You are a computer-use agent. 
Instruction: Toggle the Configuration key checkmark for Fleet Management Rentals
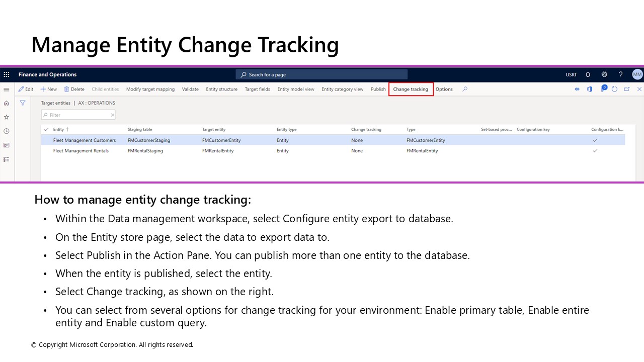[595, 151]
